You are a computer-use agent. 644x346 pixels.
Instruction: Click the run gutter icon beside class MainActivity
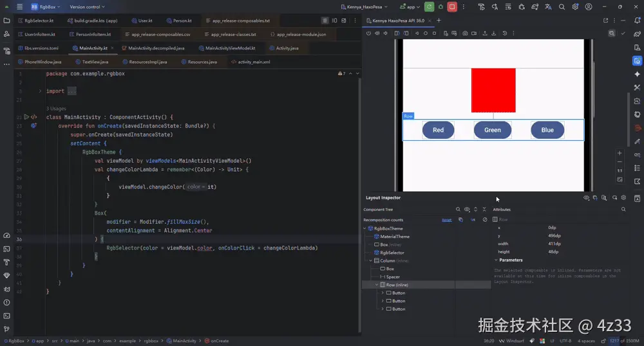coord(26,117)
